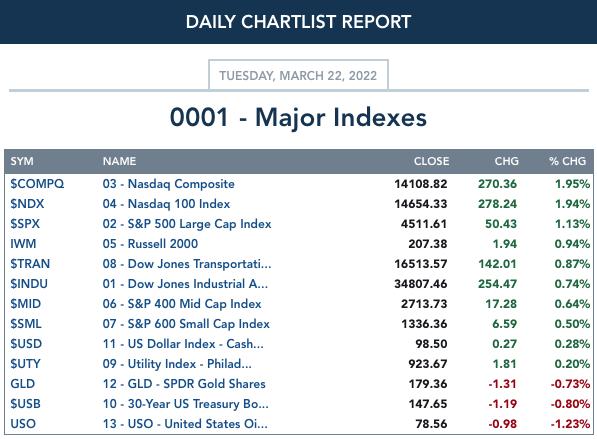
Task: Open 03 - Nasdaq Composite chart link
Action: point(168,184)
